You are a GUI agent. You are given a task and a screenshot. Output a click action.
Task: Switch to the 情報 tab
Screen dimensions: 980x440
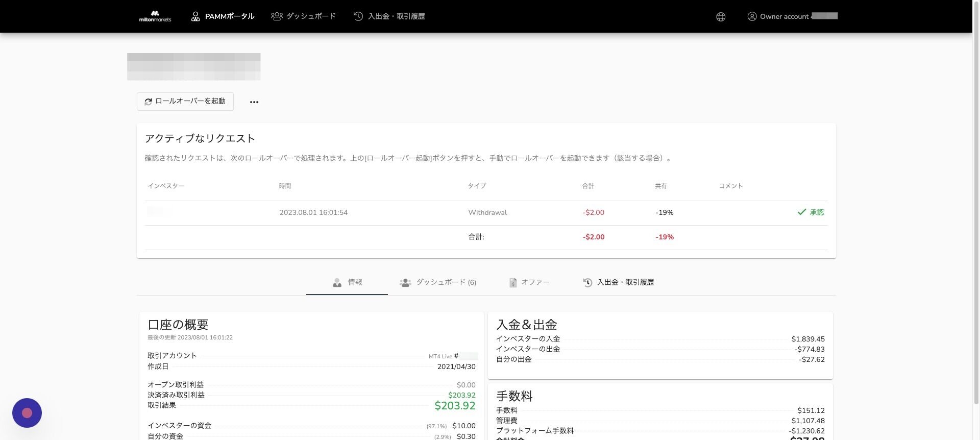[x=347, y=282]
